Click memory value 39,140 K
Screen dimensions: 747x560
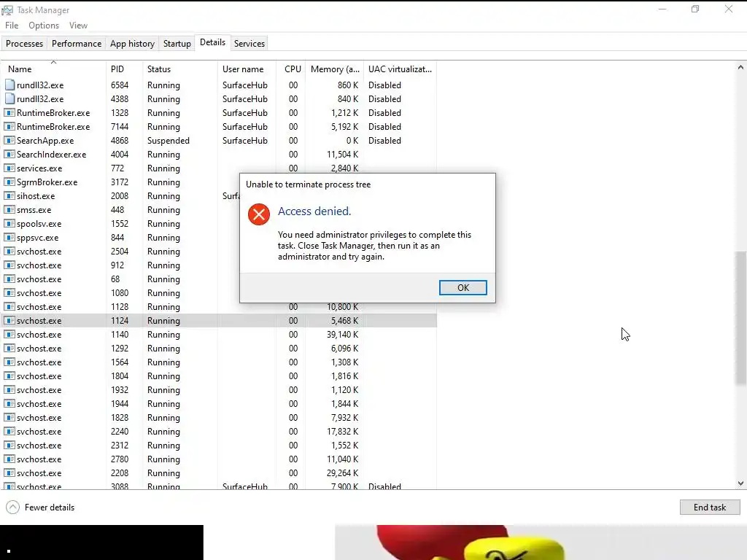tap(343, 334)
